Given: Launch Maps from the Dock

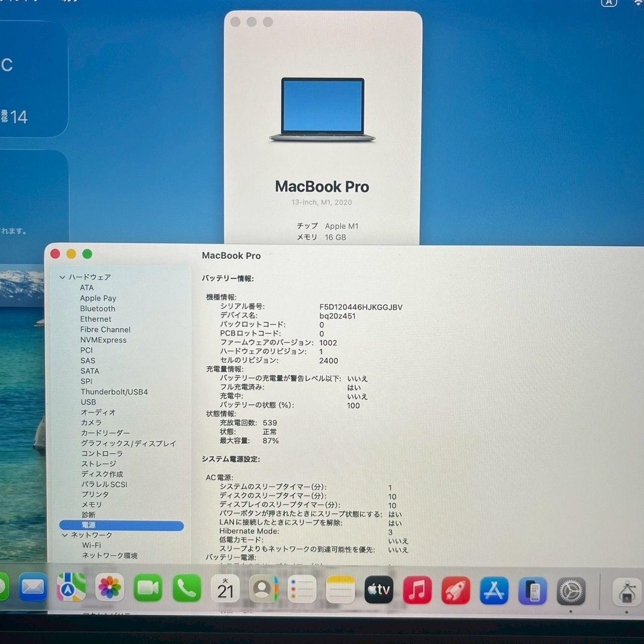Looking at the screenshot, I should coord(71,588).
